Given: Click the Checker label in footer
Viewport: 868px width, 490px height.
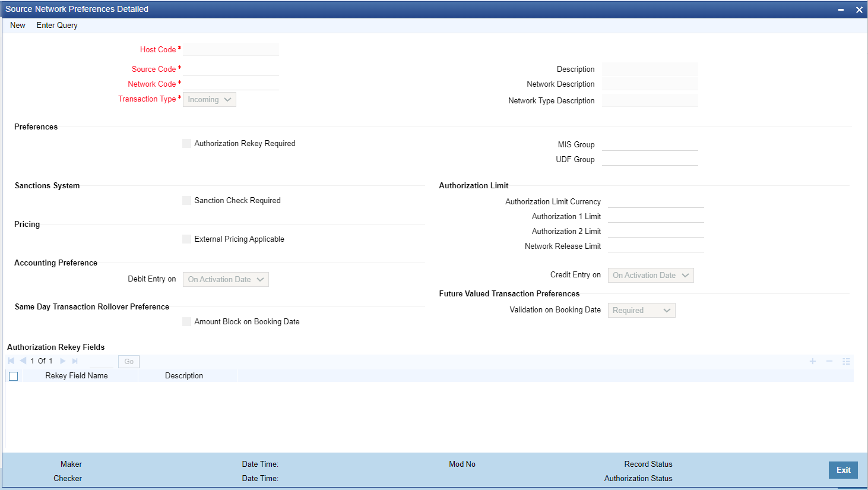Looking at the screenshot, I should pos(68,479).
